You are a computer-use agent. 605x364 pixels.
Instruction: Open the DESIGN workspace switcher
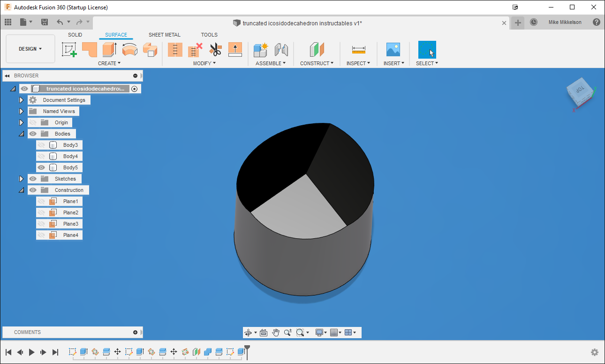click(30, 48)
